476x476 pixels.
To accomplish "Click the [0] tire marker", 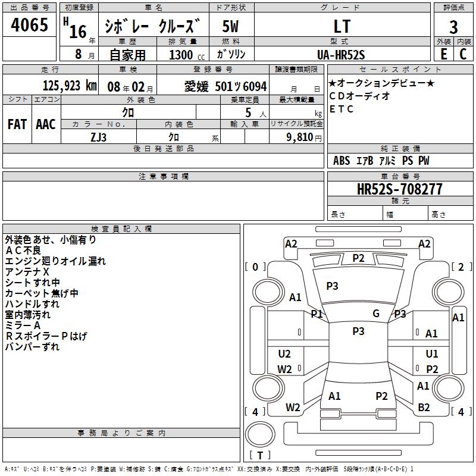I will click(255, 267).
